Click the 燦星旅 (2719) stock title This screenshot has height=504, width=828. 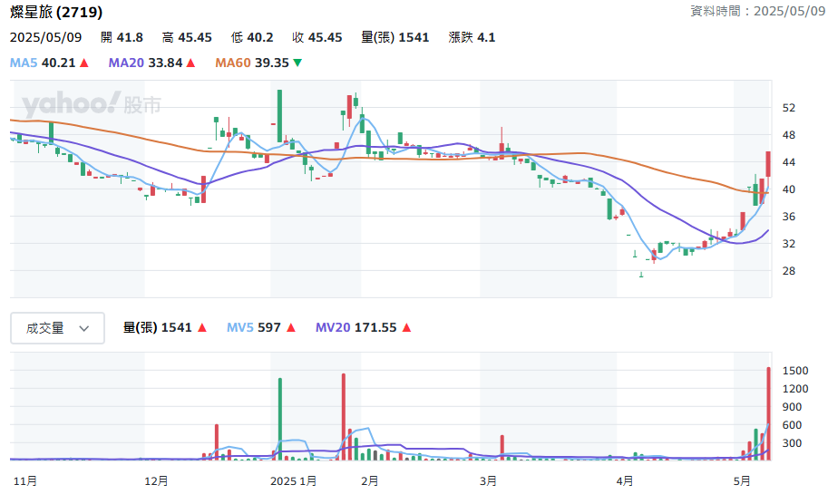(x=56, y=12)
